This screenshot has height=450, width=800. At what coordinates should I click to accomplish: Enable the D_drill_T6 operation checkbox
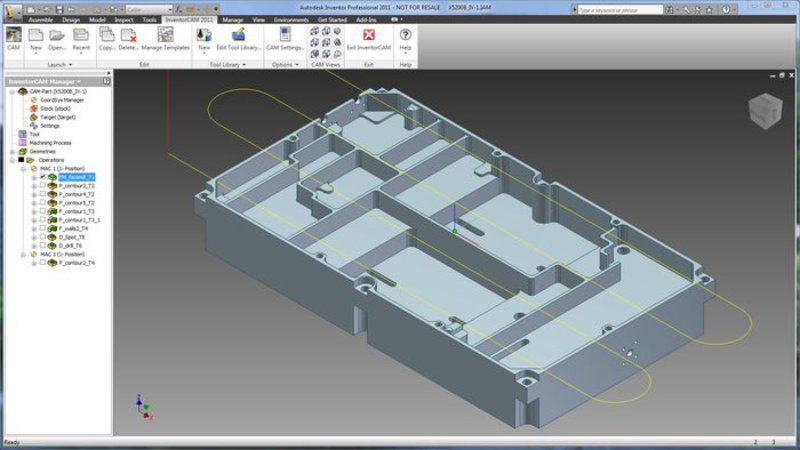[x=42, y=245]
